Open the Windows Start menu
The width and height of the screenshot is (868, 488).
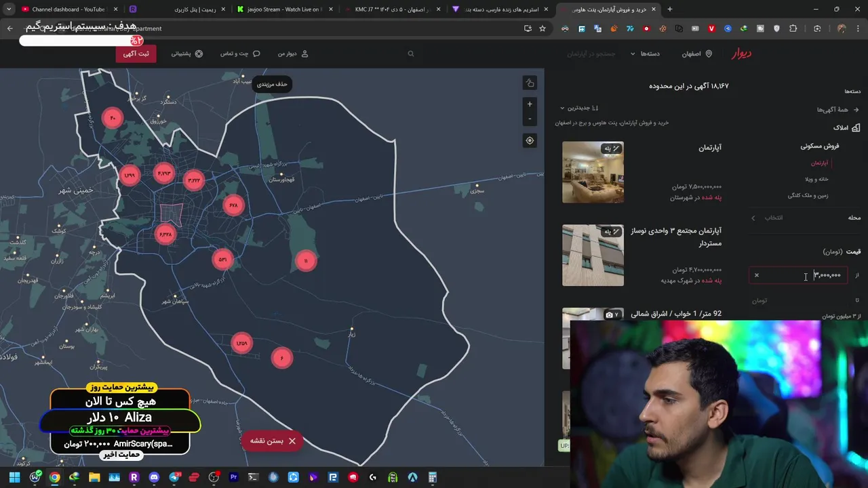pyautogui.click(x=14, y=477)
